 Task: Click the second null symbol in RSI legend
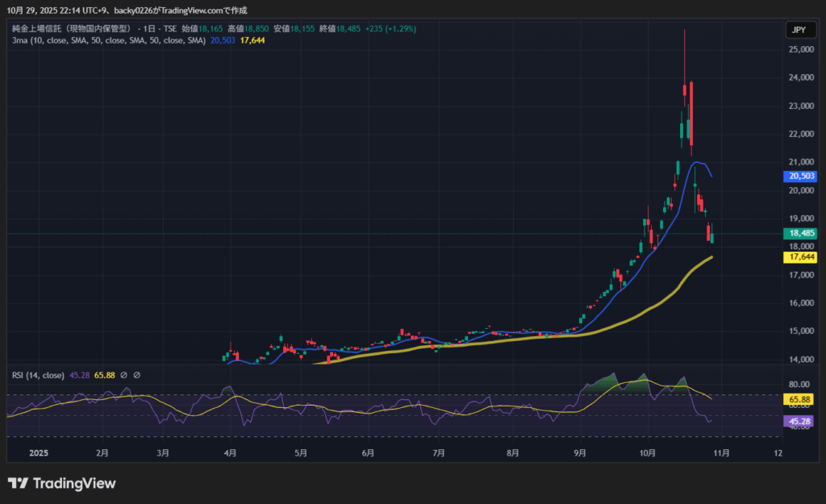(x=137, y=375)
